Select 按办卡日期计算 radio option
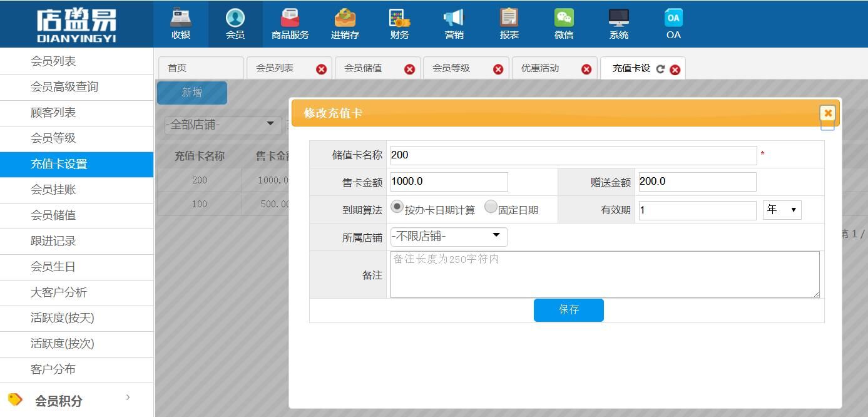The height and width of the screenshot is (417, 868). [397, 207]
